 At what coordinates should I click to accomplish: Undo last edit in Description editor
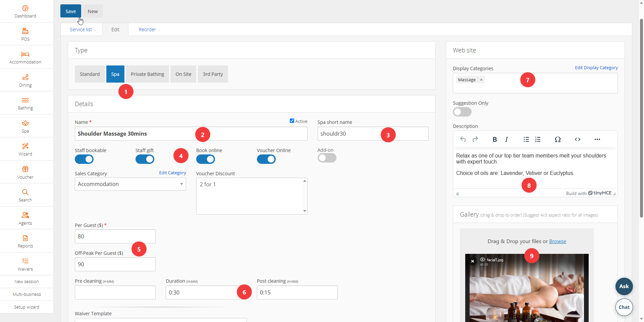463,139
